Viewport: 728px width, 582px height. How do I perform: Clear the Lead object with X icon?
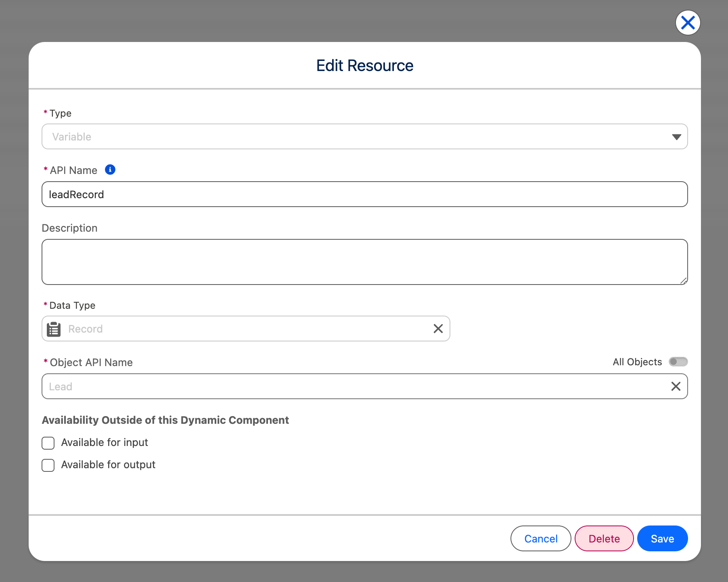coord(676,387)
